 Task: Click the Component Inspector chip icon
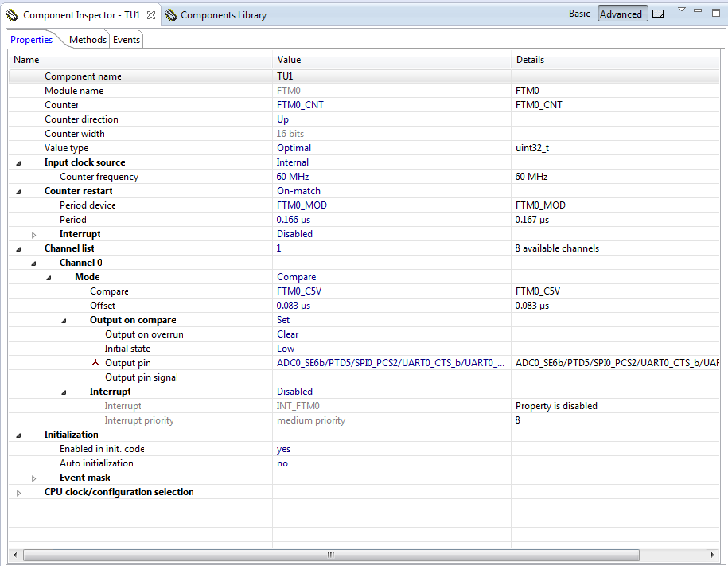coord(12,15)
